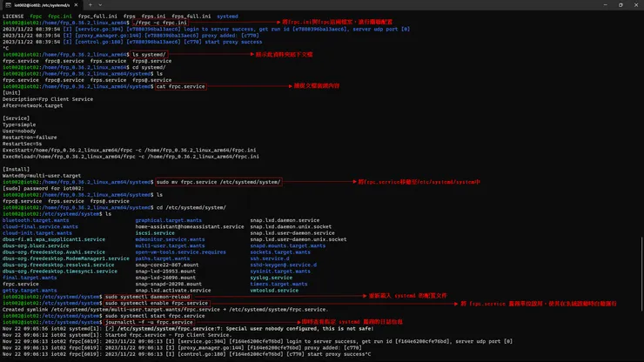644x362 pixels.
Task: Click paths.target.wants entry
Action: (x=162, y=258)
